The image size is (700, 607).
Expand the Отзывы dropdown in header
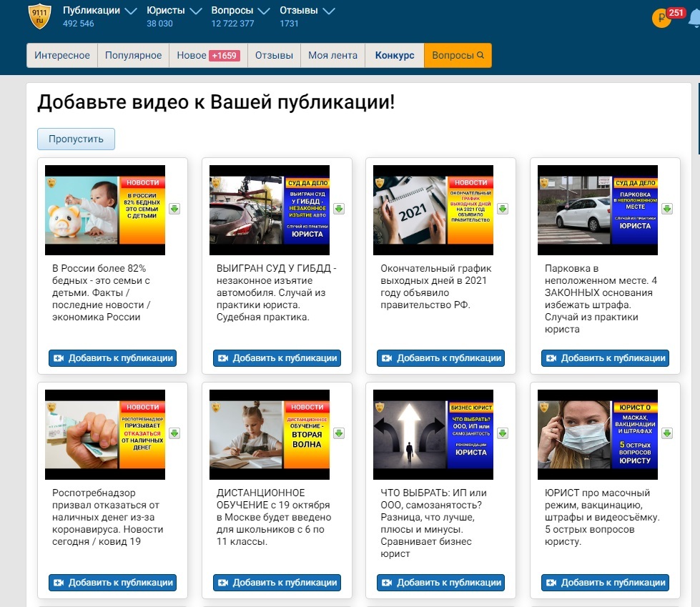(x=329, y=11)
